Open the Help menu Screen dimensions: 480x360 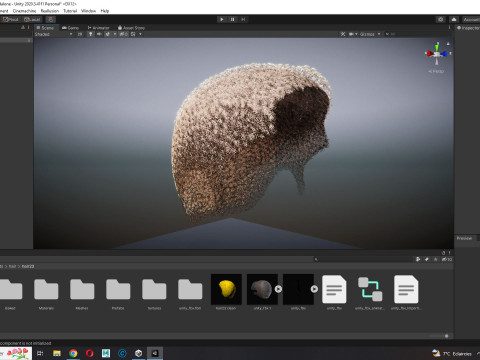click(105, 11)
